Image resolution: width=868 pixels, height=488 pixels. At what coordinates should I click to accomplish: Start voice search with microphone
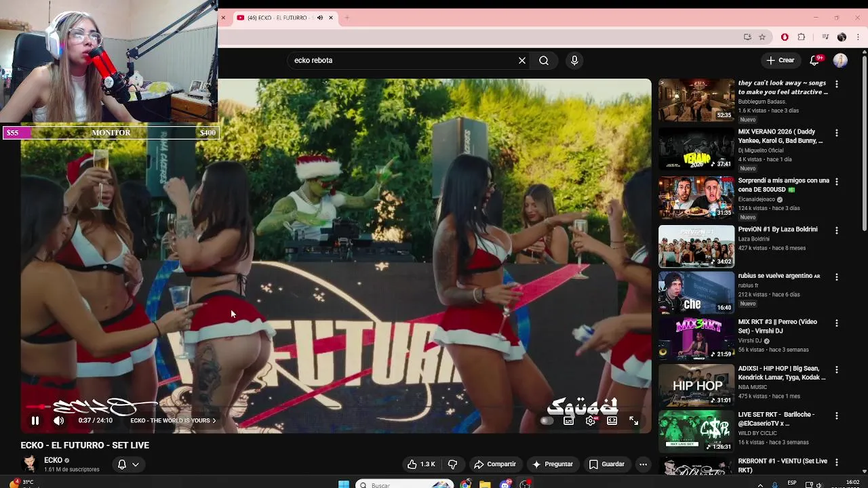(x=574, y=60)
